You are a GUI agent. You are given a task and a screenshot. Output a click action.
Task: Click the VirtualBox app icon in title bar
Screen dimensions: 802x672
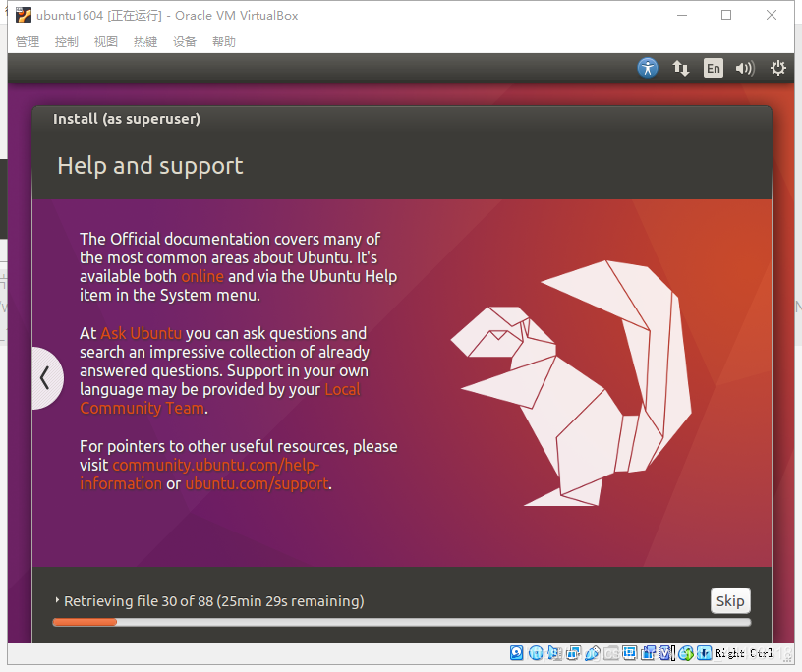[x=23, y=15]
